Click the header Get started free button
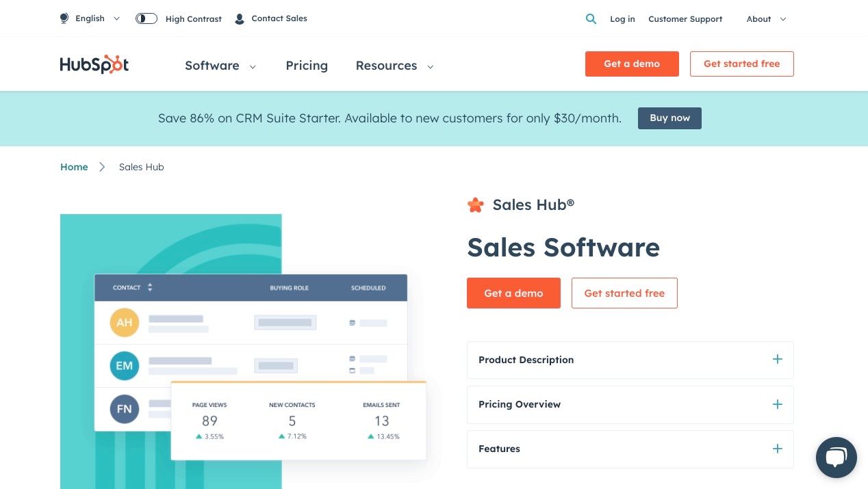868x489 pixels. tap(741, 64)
